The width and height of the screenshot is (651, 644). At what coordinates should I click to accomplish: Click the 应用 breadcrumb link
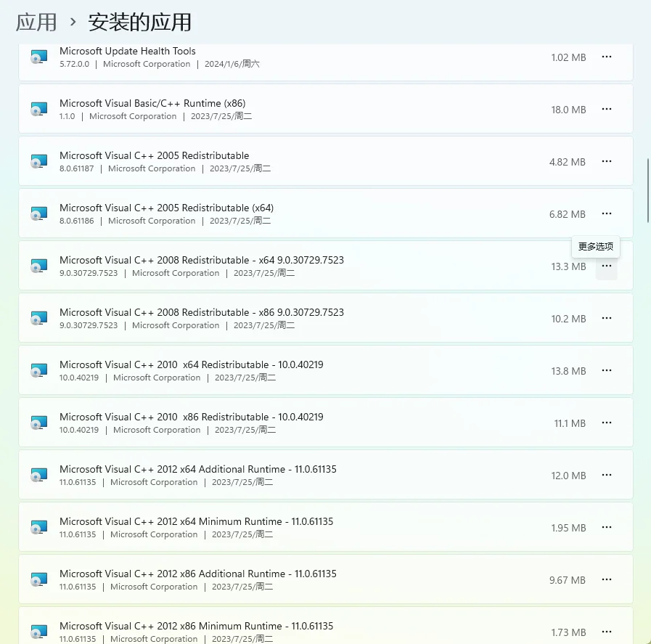click(x=36, y=23)
